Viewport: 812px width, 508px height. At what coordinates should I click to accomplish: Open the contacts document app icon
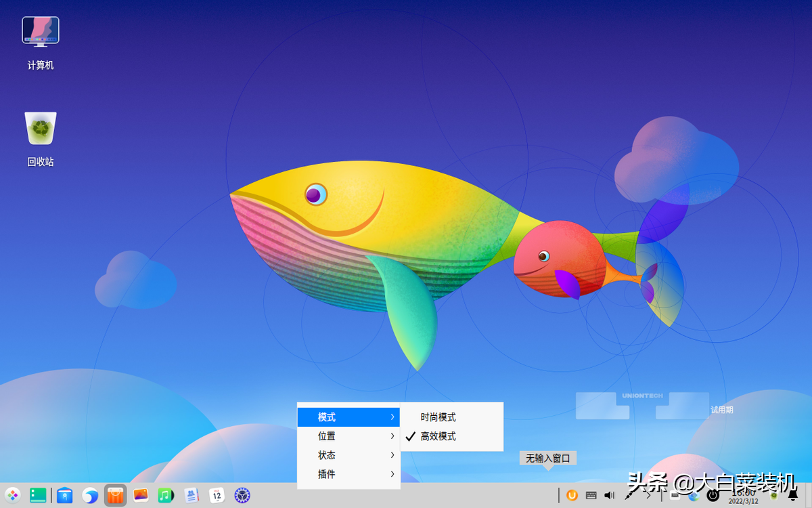[191, 496]
